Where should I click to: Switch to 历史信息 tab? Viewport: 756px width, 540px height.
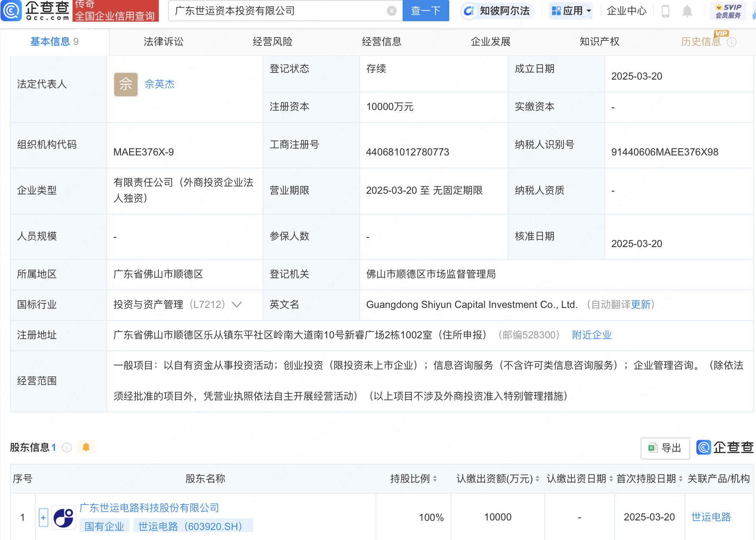[701, 42]
